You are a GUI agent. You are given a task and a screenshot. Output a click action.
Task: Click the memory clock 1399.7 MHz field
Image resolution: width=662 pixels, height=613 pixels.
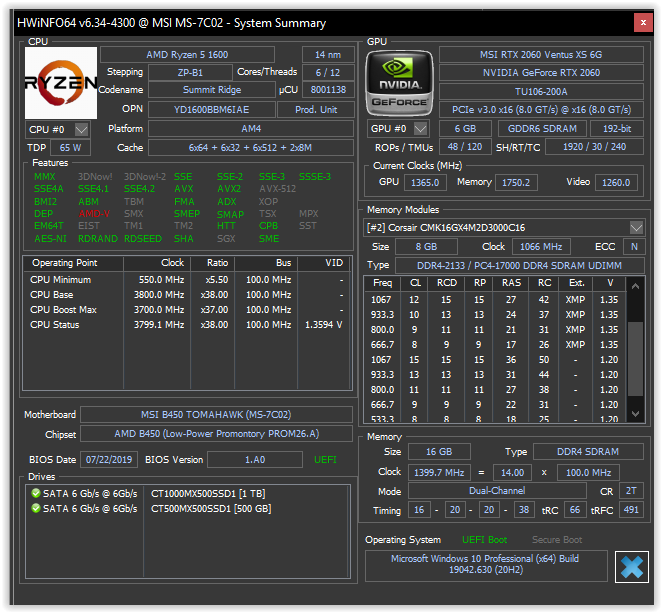click(x=439, y=472)
